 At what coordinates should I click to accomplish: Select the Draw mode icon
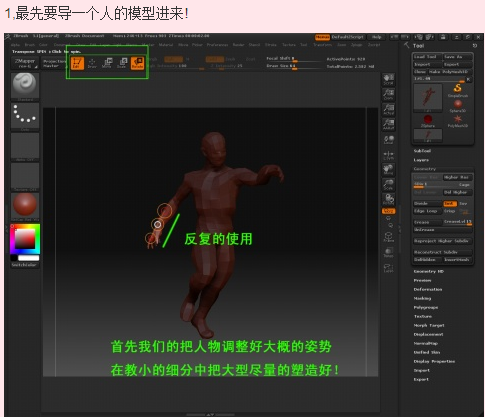click(92, 63)
